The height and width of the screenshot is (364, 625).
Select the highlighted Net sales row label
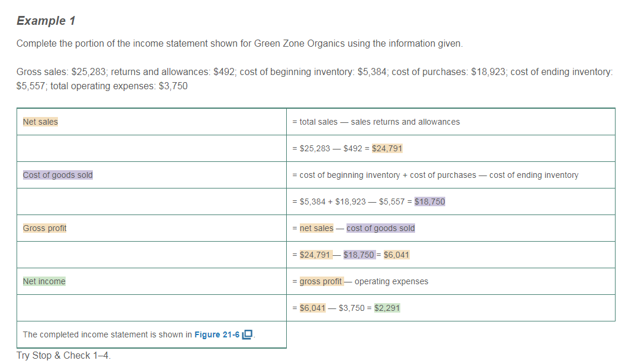coord(40,122)
